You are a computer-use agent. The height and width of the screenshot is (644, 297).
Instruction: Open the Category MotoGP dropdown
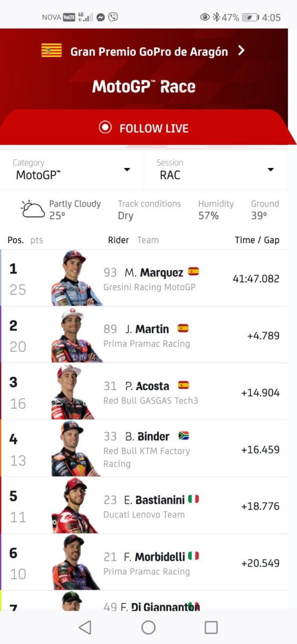[72, 170]
